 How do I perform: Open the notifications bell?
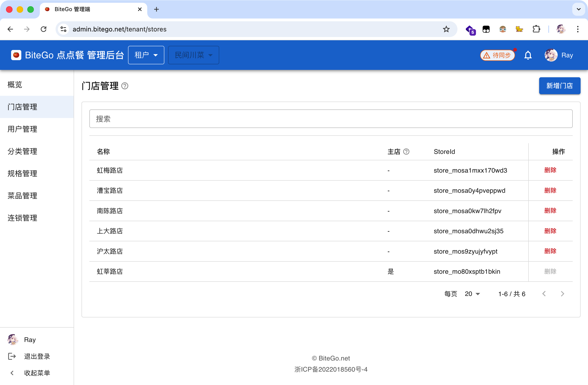pyautogui.click(x=528, y=55)
